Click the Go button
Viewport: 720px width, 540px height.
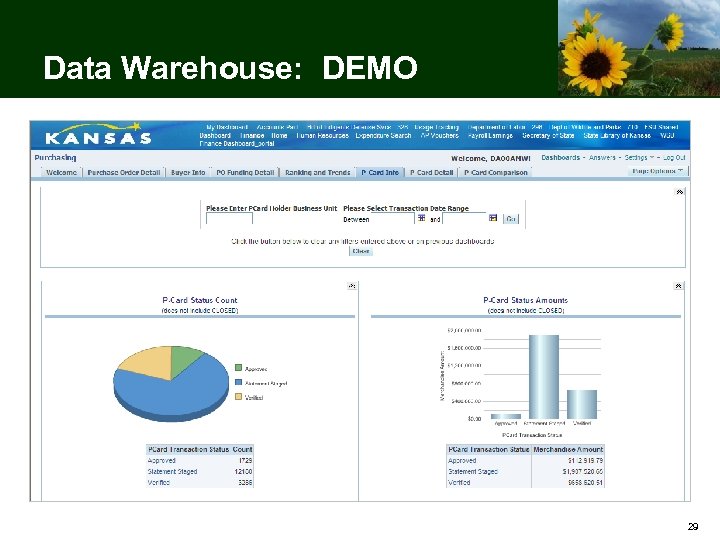(511, 219)
